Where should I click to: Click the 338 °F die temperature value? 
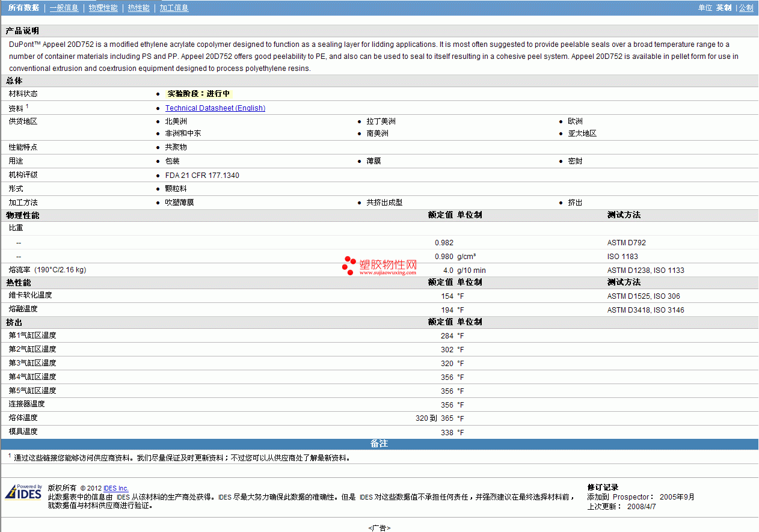click(447, 433)
